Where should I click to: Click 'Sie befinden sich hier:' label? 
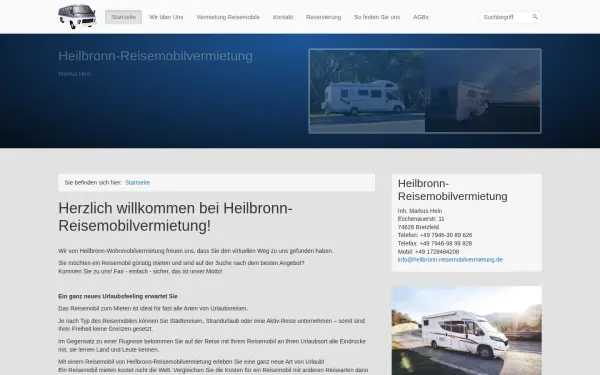(93, 183)
